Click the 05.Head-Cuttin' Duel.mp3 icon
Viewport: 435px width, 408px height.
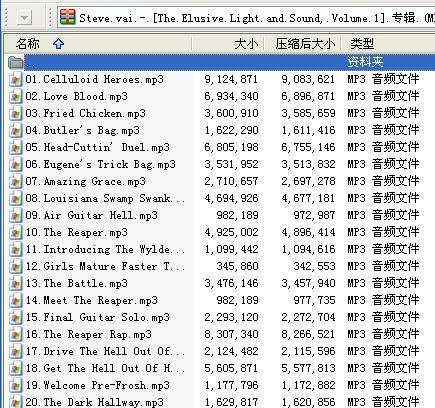tap(15, 147)
